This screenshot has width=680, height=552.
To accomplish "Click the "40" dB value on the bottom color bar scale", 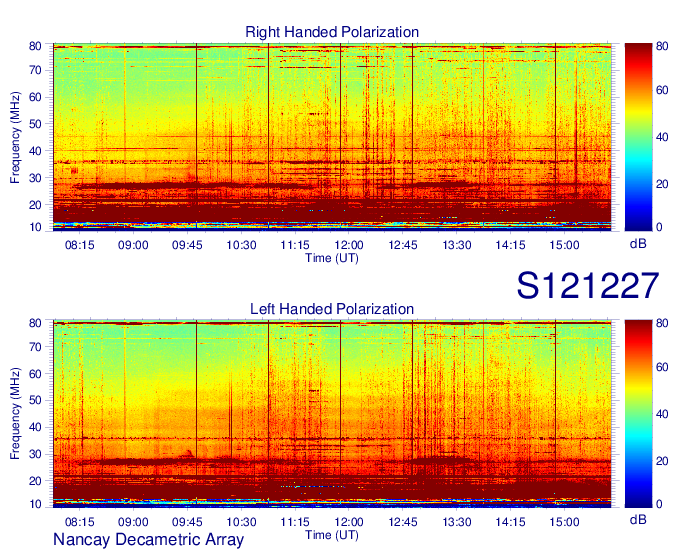I will (662, 414).
